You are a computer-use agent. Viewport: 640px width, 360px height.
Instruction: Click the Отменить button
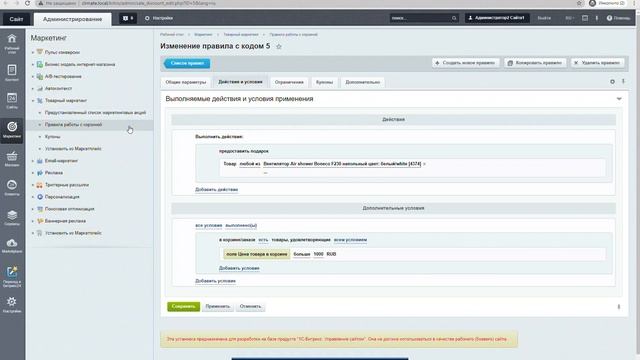click(250, 307)
